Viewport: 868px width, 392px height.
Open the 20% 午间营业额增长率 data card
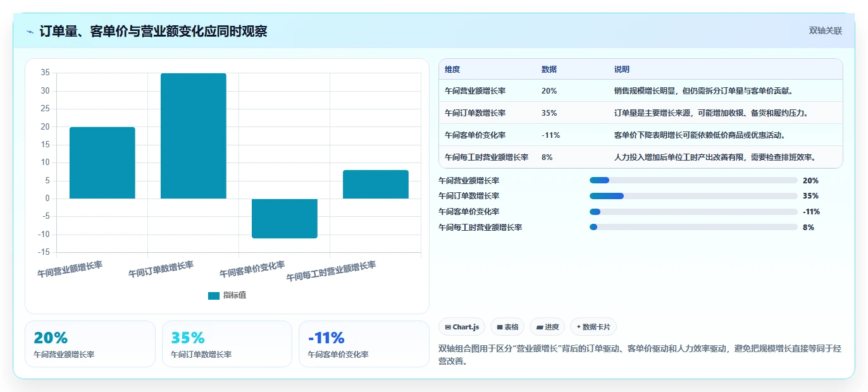point(90,344)
